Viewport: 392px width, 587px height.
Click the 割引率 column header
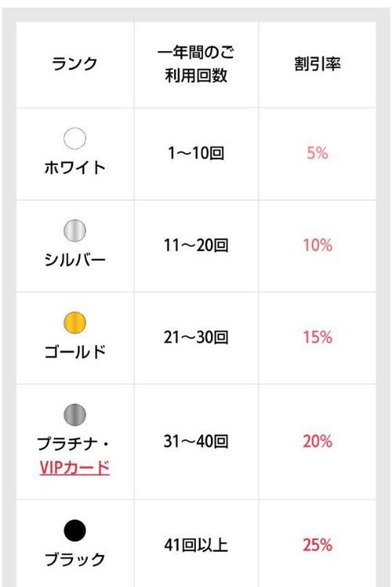coord(318,64)
